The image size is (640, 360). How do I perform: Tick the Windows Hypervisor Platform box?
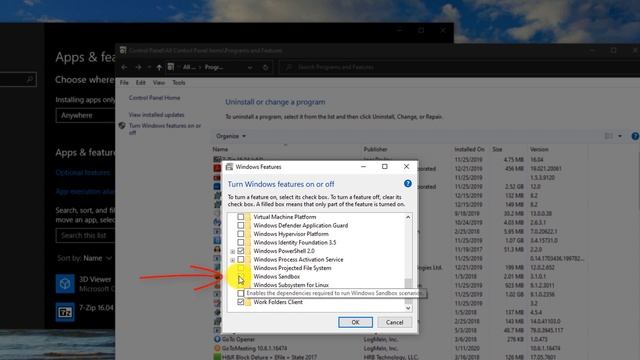[241, 234]
